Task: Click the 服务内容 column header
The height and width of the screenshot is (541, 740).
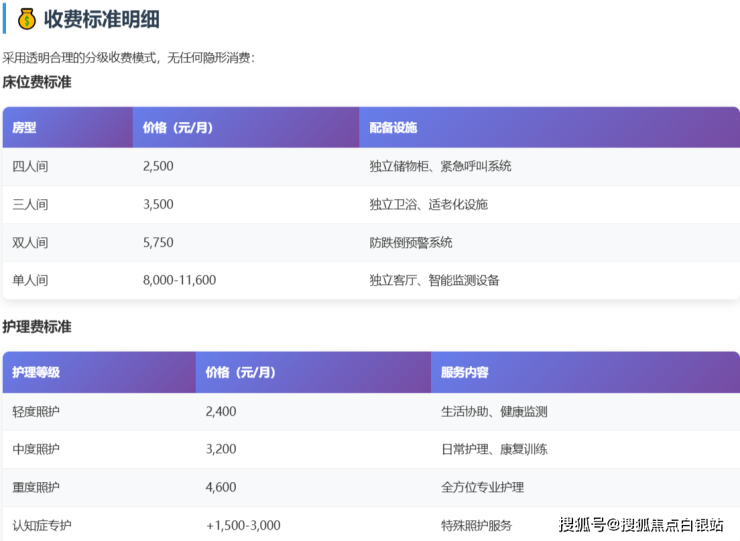Action: (465, 372)
